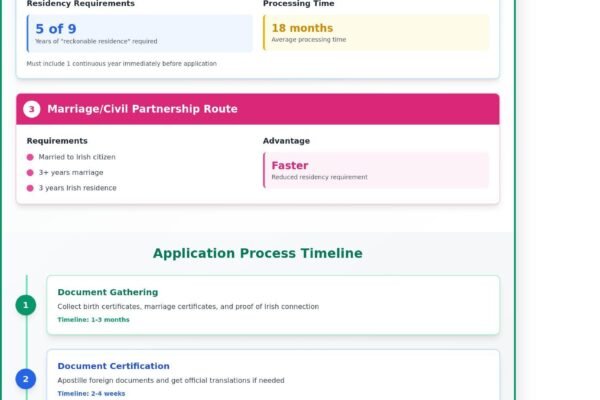The width and height of the screenshot is (600, 400).
Task: Click pink bullet beside 3 years Irish residence
Action: point(30,188)
